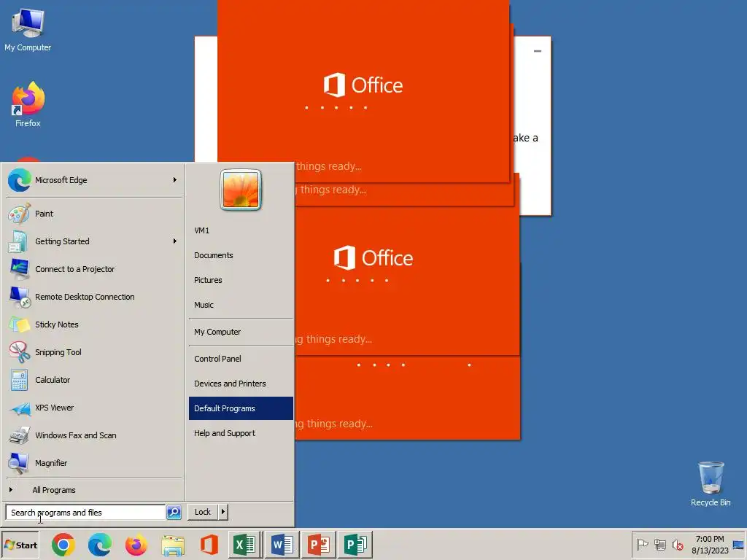Open the shutdown options arrow beside Lock
Screen dimensions: 747x560
[x=223, y=512]
